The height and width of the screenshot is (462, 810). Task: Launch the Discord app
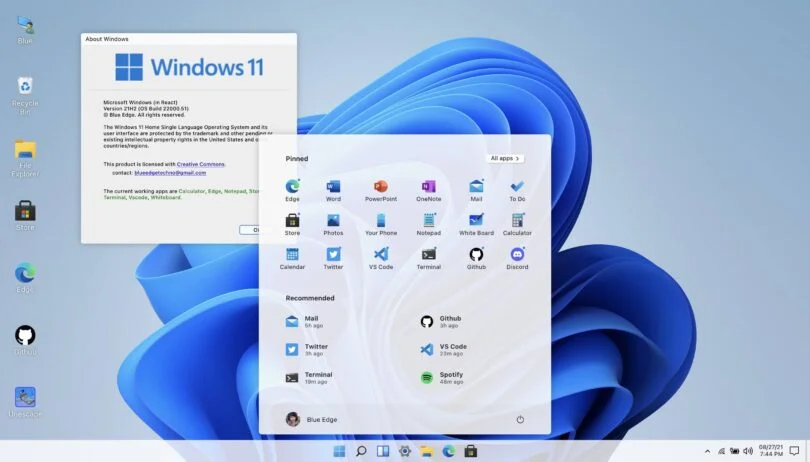click(x=517, y=258)
